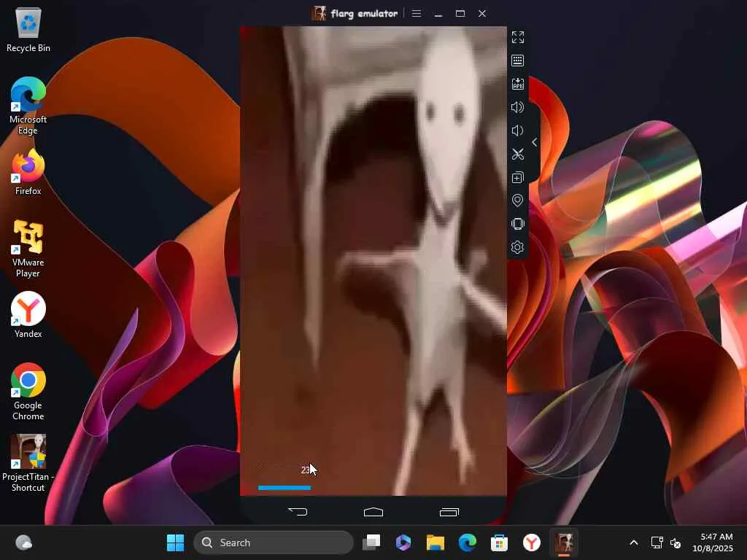Open Copilot from the taskbar
The width and height of the screenshot is (747, 560).
(x=403, y=542)
